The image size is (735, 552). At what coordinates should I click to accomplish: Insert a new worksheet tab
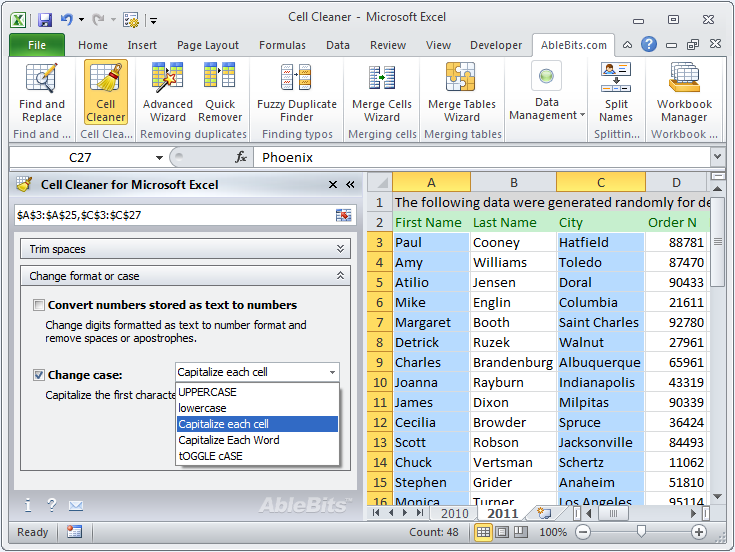coord(544,513)
